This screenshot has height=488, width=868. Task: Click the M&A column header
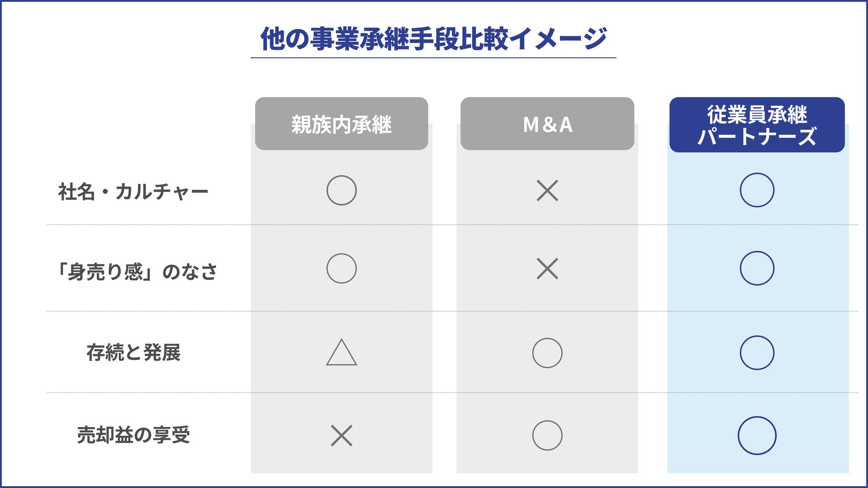pos(547,124)
